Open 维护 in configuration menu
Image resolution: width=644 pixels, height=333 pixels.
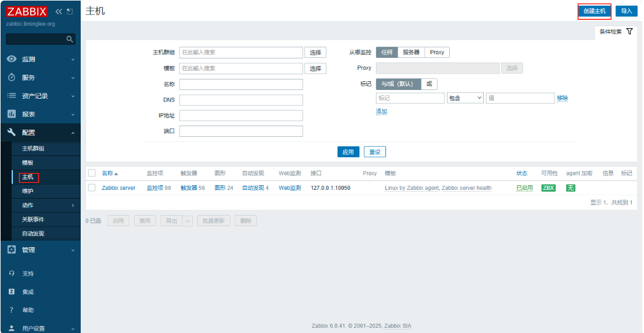point(28,191)
